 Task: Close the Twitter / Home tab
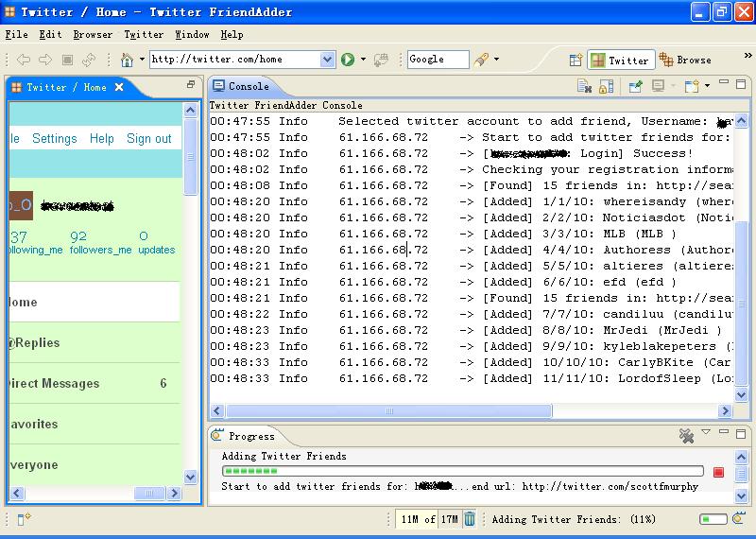(x=119, y=87)
